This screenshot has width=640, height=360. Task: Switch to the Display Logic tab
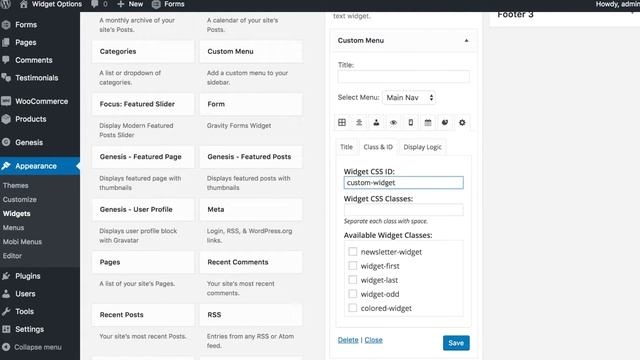[422, 147]
